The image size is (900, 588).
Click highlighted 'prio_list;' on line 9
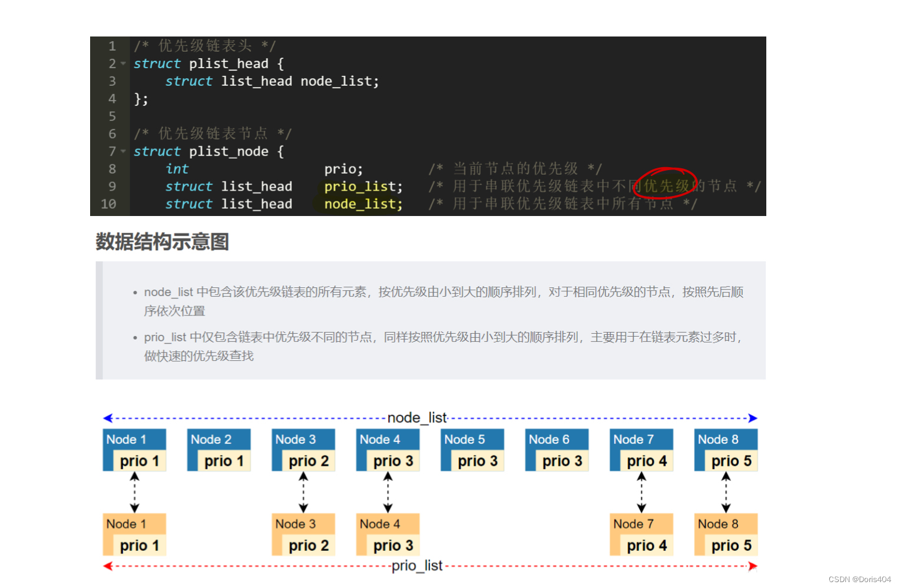point(363,187)
